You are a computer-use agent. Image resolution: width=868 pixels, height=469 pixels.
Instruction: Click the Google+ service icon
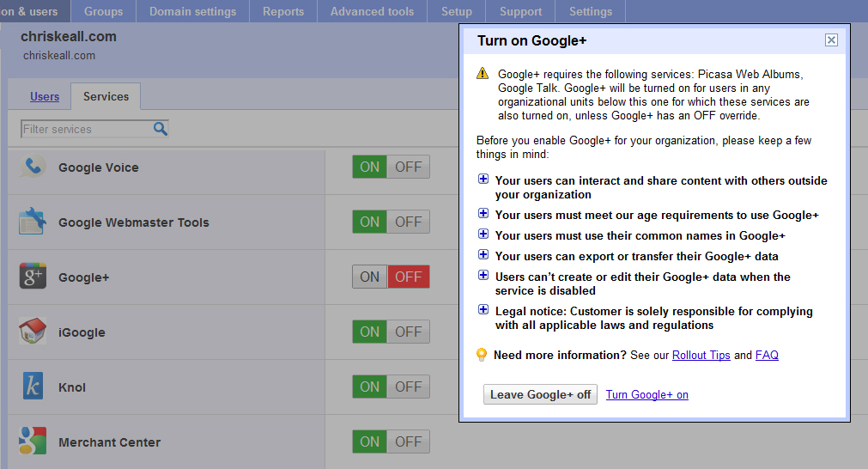33,277
